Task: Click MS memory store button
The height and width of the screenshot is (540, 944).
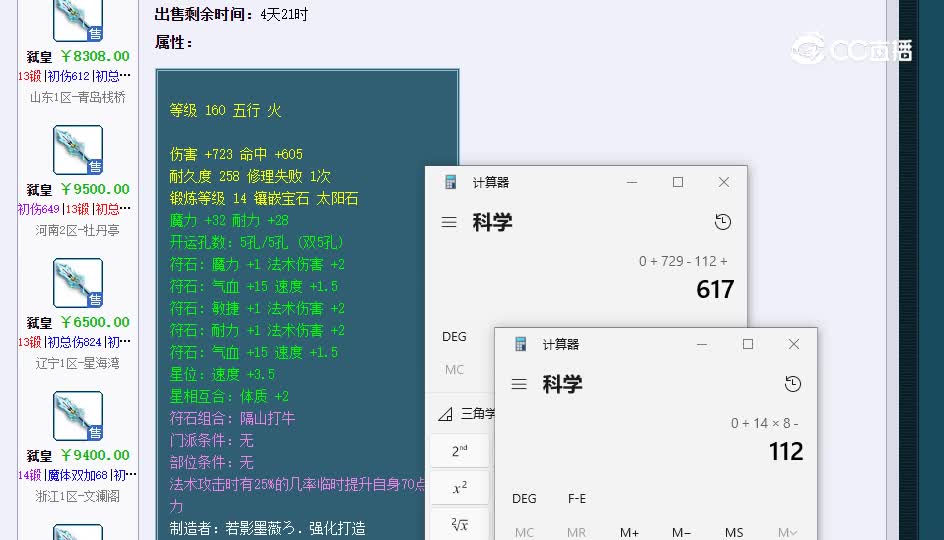Action: tap(734, 532)
